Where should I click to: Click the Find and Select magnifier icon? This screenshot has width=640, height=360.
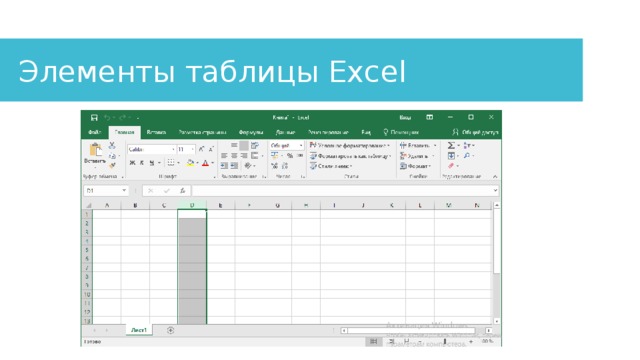click(467, 156)
